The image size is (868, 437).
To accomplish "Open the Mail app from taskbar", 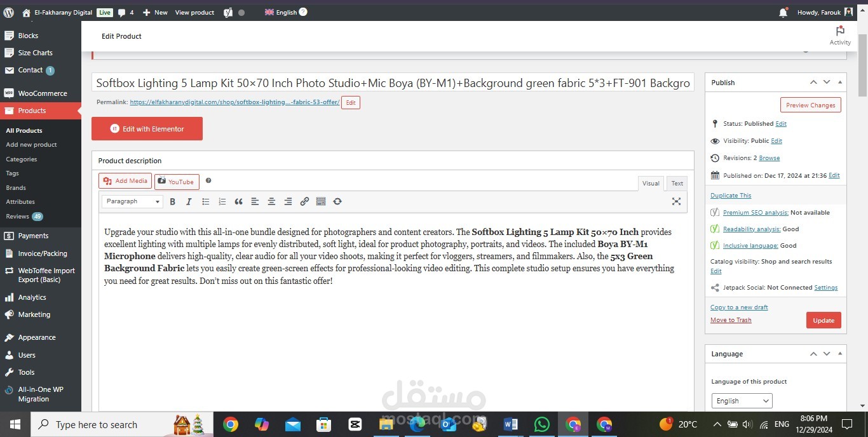I will tap(293, 424).
